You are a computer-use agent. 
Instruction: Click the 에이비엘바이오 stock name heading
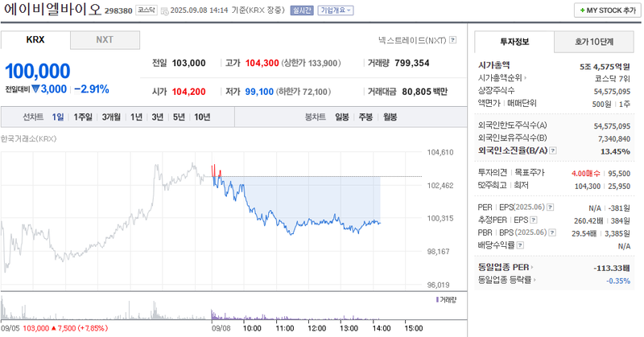(x=52, y=9)
